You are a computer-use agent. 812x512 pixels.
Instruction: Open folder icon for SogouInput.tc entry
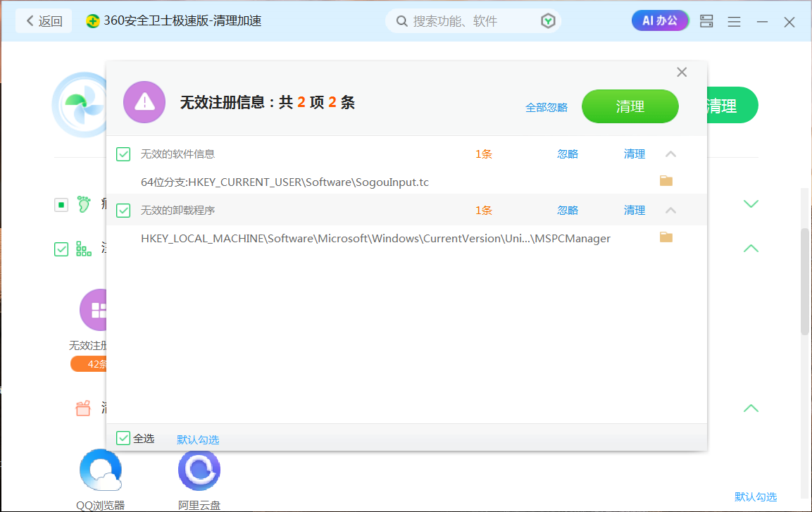(x=666, y=181)
